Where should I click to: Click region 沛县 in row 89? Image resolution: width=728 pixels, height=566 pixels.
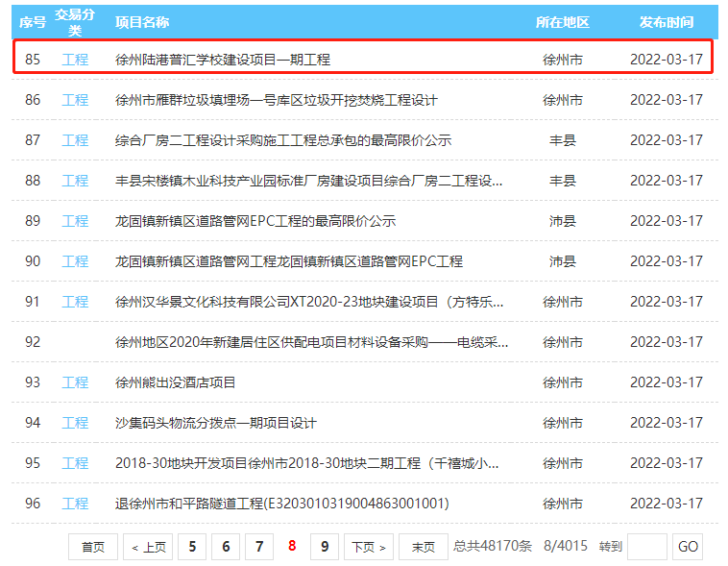click(563, 221)
